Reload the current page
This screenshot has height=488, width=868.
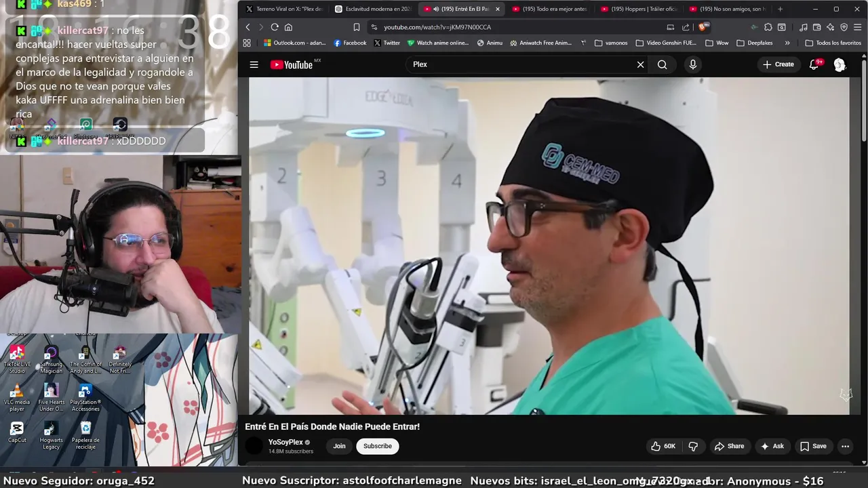(x=275, y=27)
